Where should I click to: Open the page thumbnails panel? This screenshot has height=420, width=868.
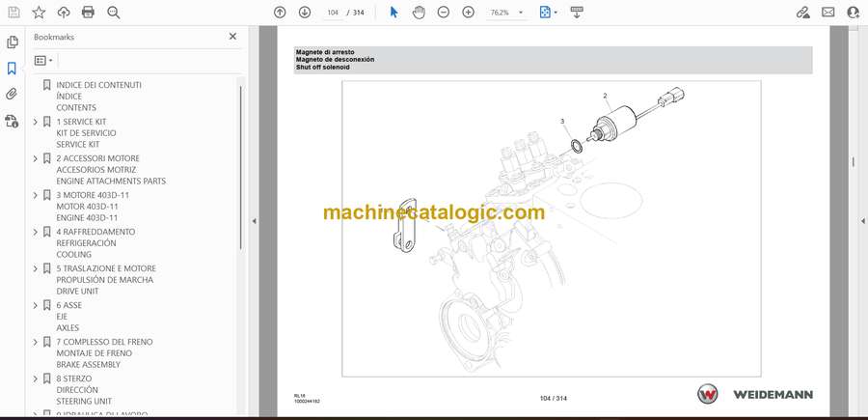click(x=12, y=42)
